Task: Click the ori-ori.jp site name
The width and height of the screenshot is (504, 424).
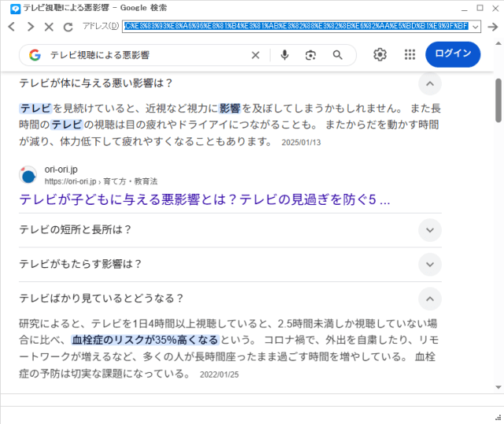Action: 61,169
